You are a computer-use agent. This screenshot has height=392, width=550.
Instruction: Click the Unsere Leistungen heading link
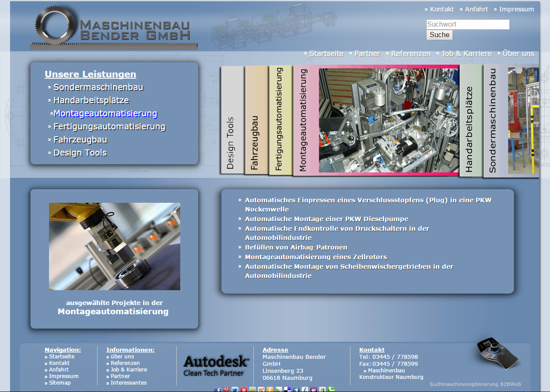point(91,74)
